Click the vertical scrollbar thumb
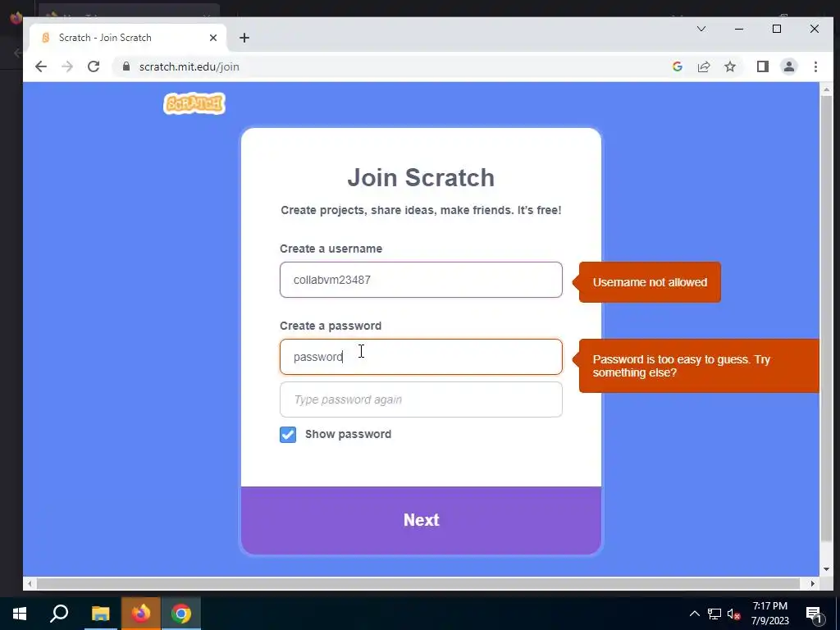Viewport: 840px width, 630px height. click(826, 319)
